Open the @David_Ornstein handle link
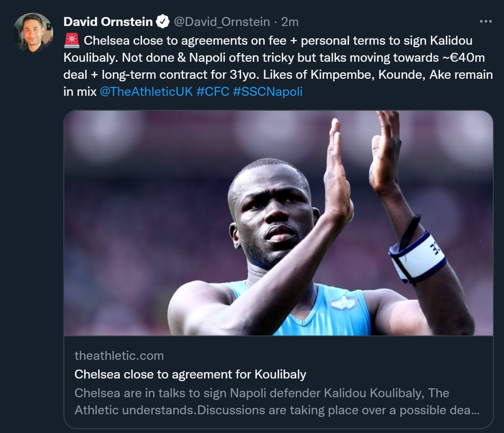The image size is (504, 433). click(222, 22)
